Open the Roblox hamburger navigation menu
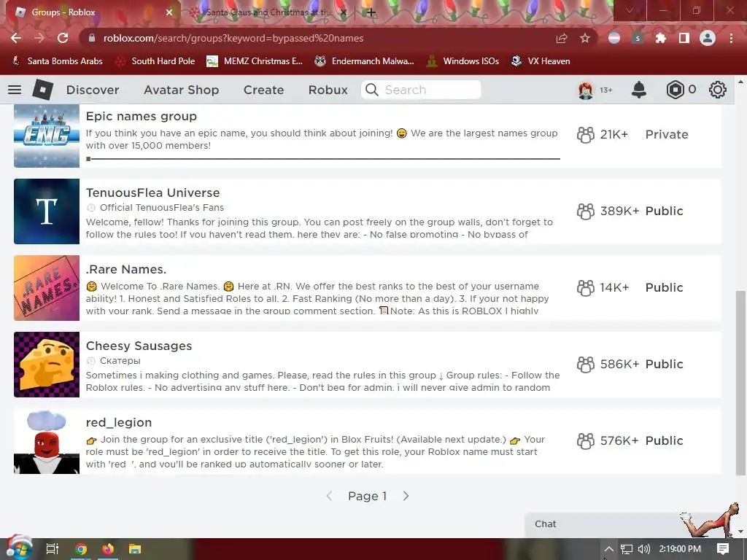The width and height of the screenshot is (747, 560). (x=15, y=90)
